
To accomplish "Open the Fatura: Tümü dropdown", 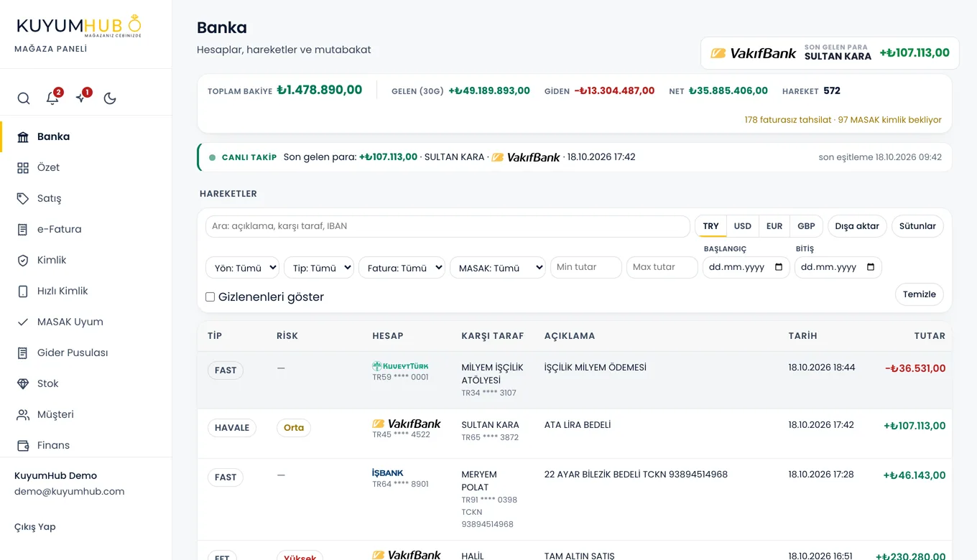I will click(x=402, y=268).
